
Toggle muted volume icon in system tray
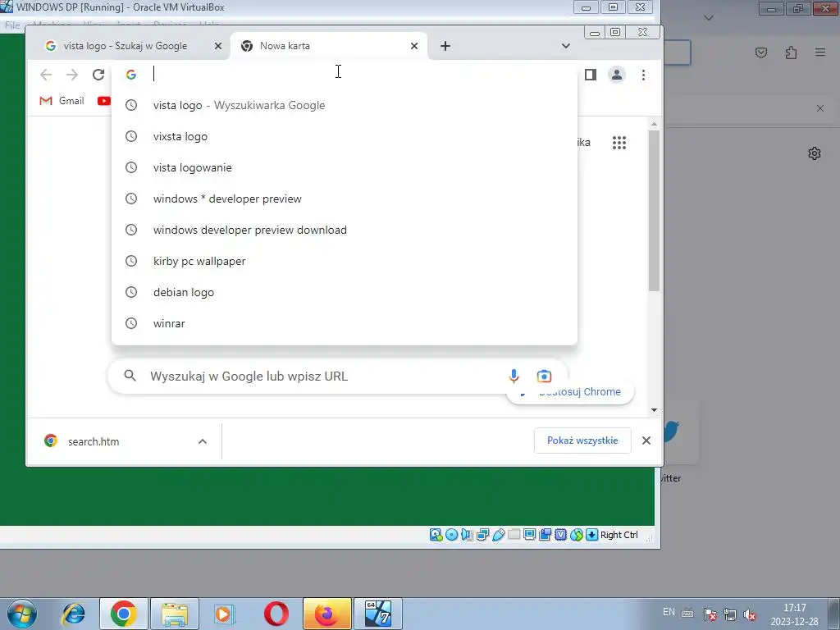(750, 614)
